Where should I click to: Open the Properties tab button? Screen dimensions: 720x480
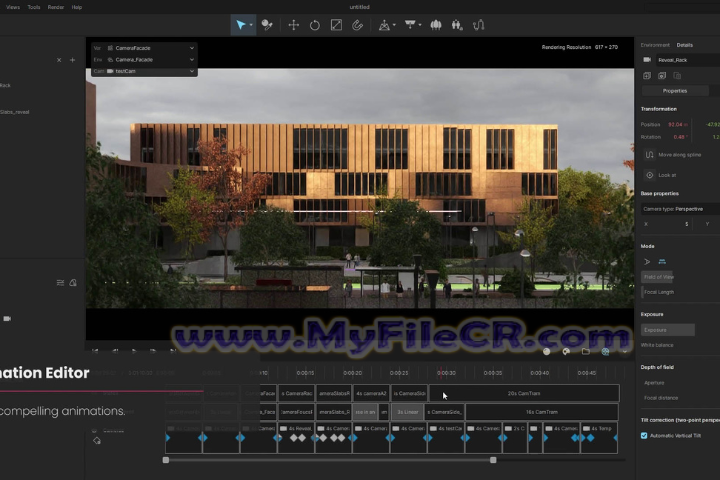tap(675, 91)
